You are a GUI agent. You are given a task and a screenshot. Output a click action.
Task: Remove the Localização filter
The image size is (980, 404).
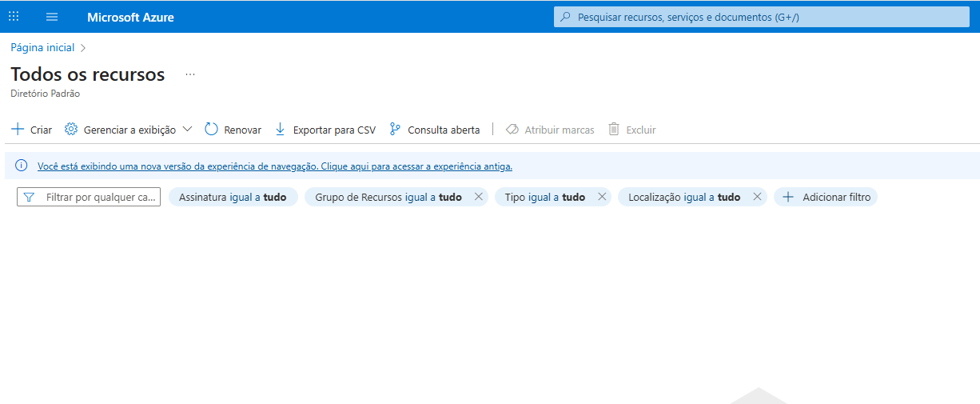757,197
